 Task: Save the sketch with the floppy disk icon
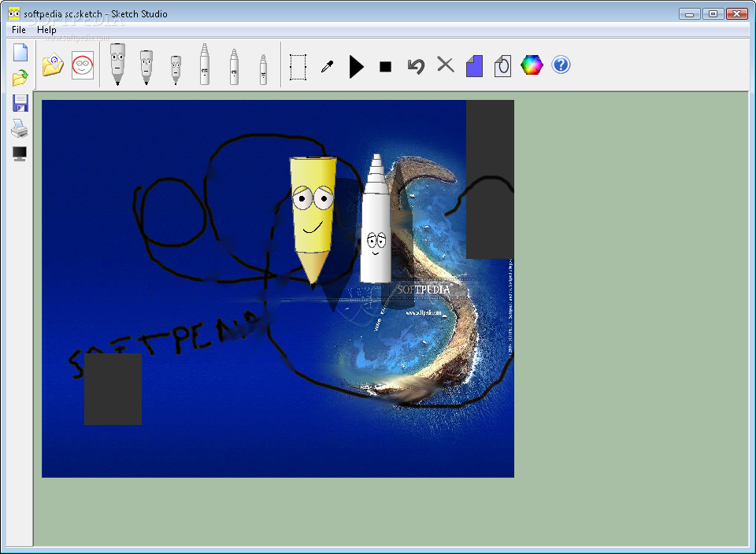[20, 103]
